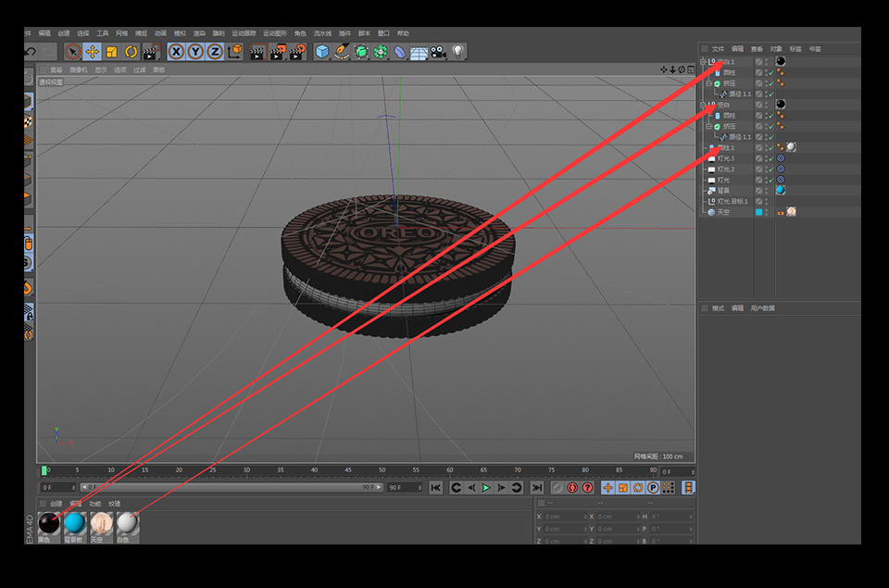
Task: Click the undo arrow icon
Action: pyautogui.click(x=31, y=52)
